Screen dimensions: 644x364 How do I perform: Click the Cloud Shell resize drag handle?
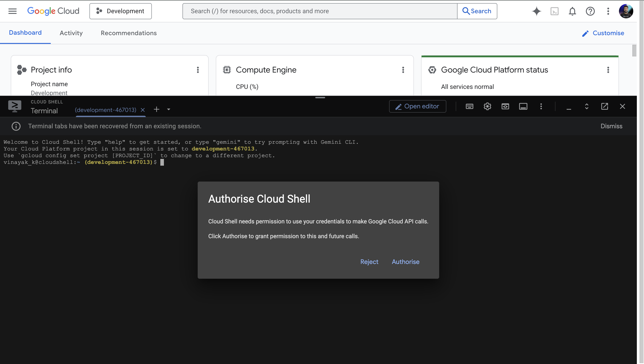point(320,97)
